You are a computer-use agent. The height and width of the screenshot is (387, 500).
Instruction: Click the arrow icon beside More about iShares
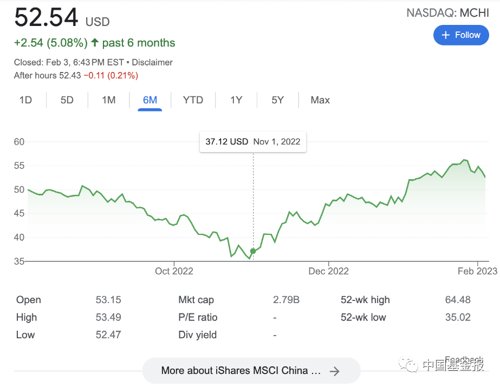(335, 371)
